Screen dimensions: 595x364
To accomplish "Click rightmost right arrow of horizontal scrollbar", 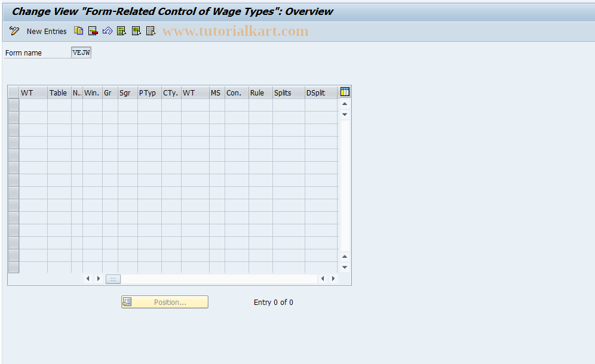I will (x=333, y=279).
